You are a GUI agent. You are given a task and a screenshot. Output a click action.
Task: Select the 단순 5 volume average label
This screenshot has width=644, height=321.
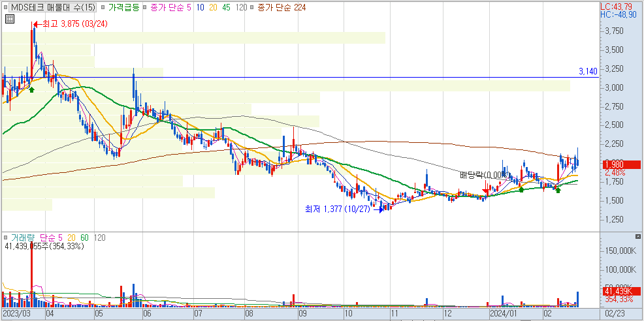(x=51, y=237)
